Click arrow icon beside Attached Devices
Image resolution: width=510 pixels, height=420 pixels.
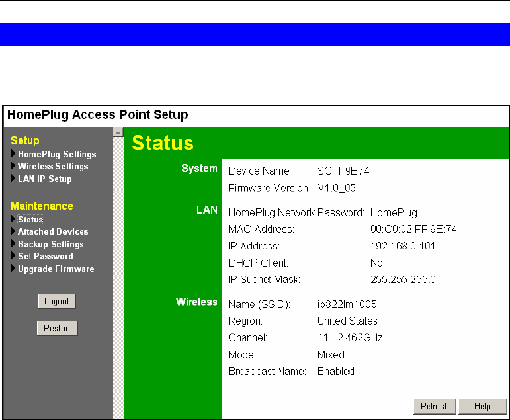tap(13, 231)
